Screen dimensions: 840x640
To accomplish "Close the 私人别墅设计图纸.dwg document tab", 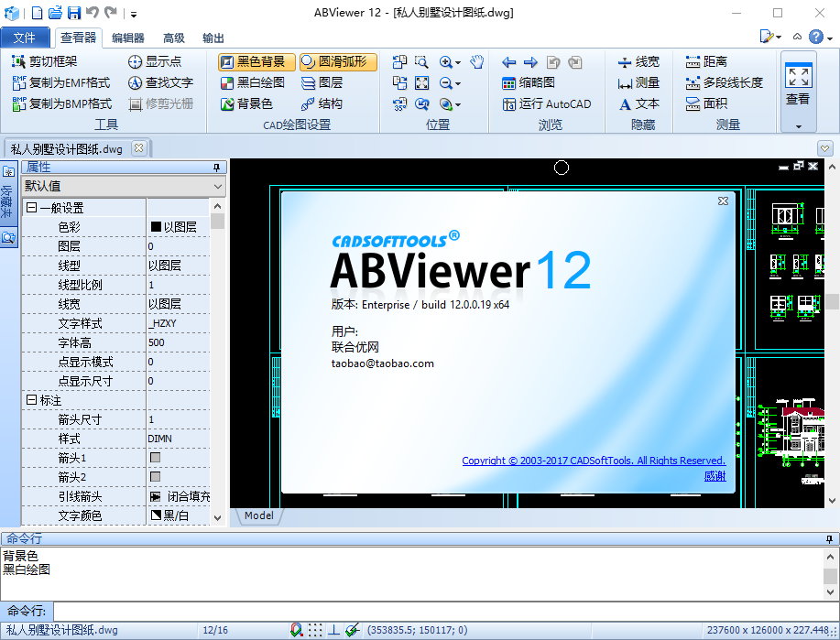I will tap(138, 147).
